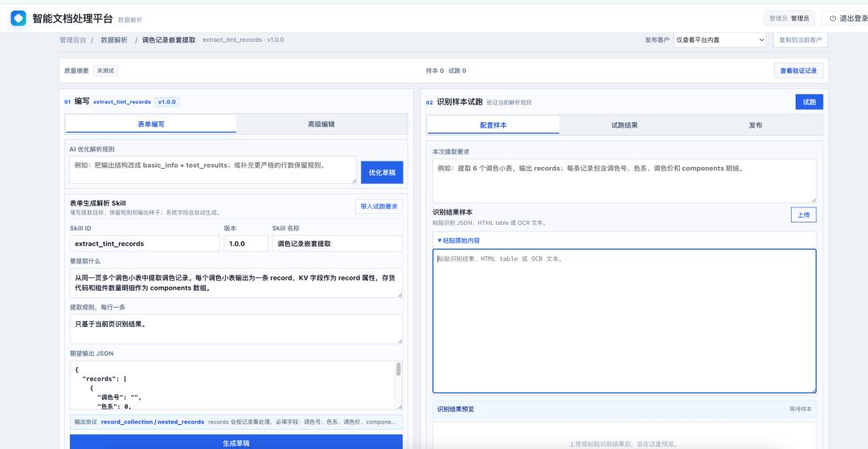Focus the paste raw content text area

[x=624, y=321]
